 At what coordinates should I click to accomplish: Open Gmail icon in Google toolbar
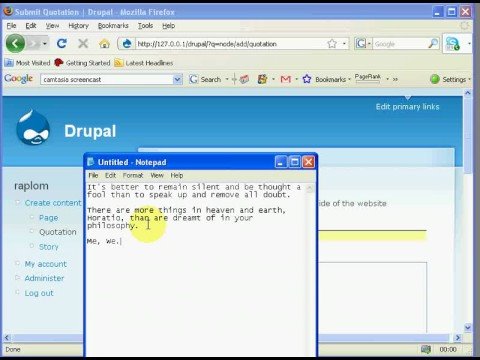tap(286, 79)
